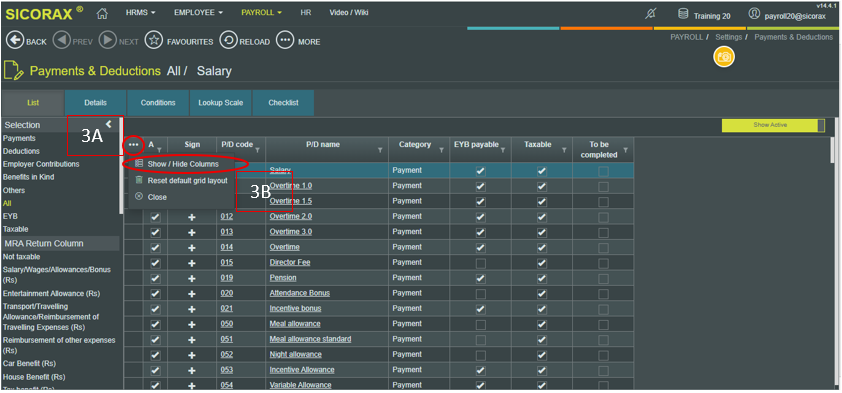The height and width of the screenshot is (393, 842).
Task: Toggle Taxable for Overtime 1.0 row
Action: 542,186
